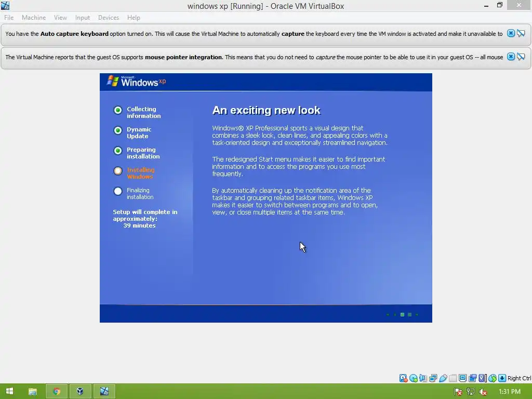Restore down the VirtualBox window
532x399 pixels.
point(499,5)
